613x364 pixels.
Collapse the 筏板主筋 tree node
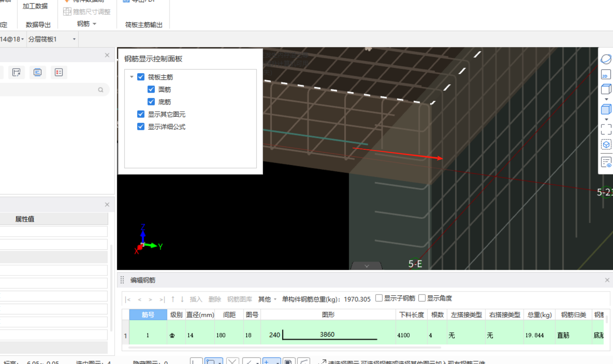click(x=132, y=77)
